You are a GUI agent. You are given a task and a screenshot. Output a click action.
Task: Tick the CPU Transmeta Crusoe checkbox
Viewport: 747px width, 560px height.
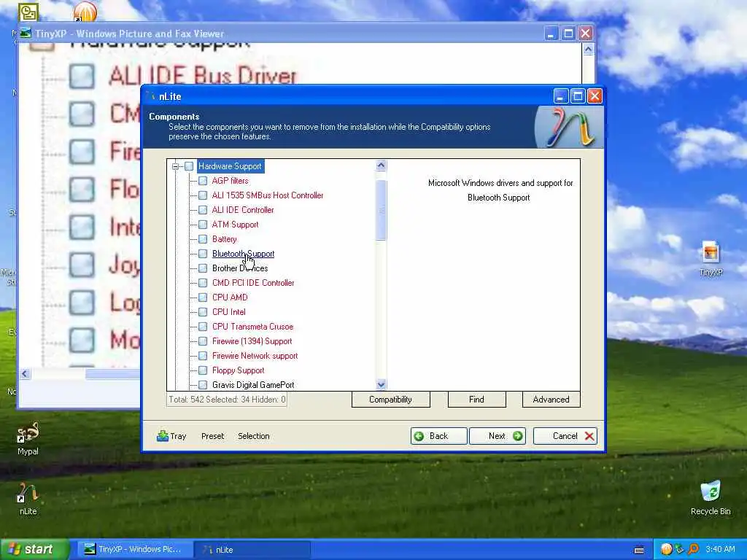[x=203, y=327]
